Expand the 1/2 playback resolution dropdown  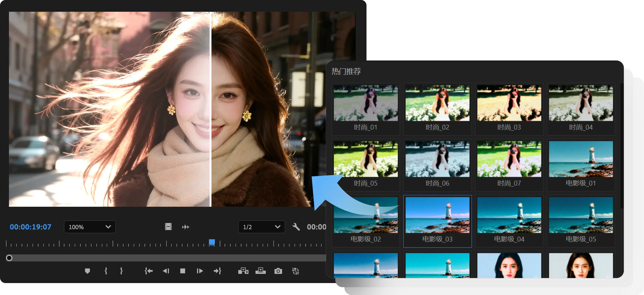pyautogui.click(x=261, y=227)
